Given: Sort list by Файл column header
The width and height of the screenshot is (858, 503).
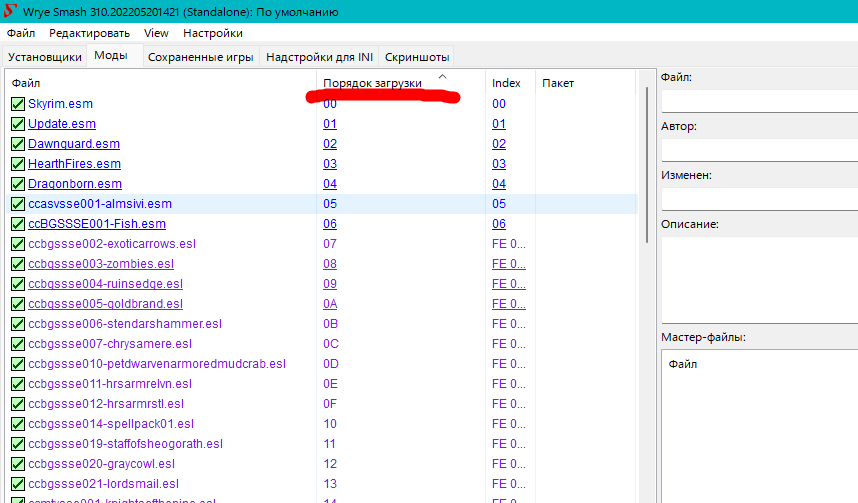Looking at the screenshot, I should (x=27, y=83).
